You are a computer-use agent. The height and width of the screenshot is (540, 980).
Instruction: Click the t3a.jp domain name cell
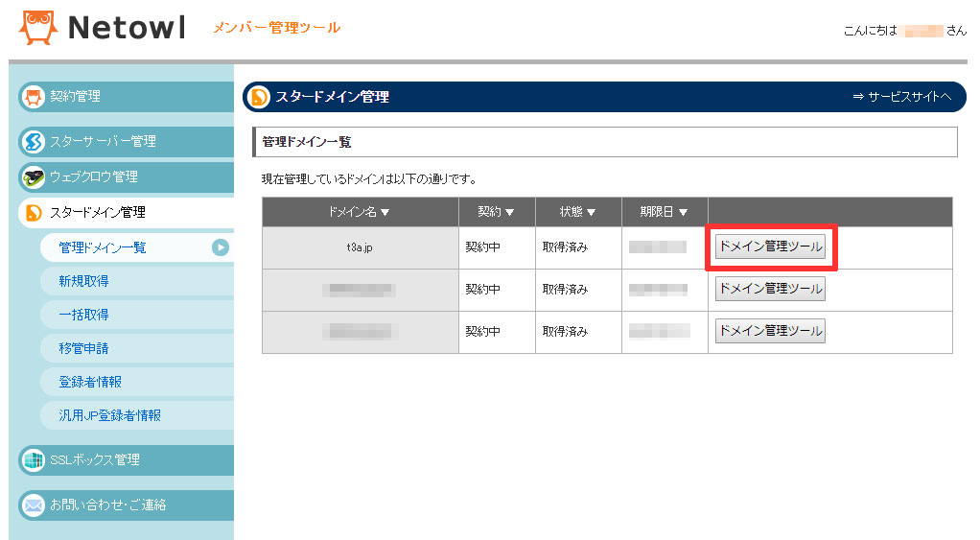pos(360,247)
